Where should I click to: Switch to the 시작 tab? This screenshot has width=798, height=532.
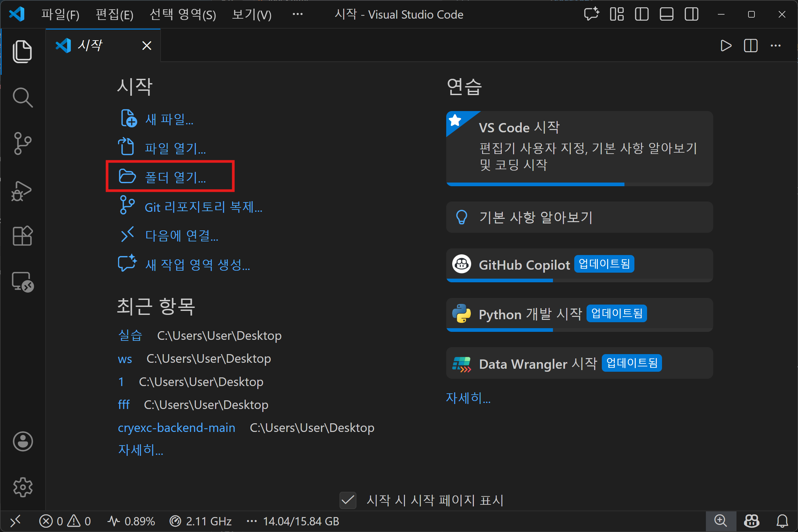[x=90, y=45]
